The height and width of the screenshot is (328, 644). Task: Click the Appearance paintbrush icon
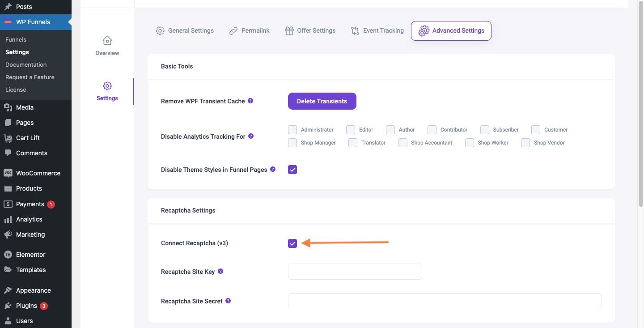[8, 290]
